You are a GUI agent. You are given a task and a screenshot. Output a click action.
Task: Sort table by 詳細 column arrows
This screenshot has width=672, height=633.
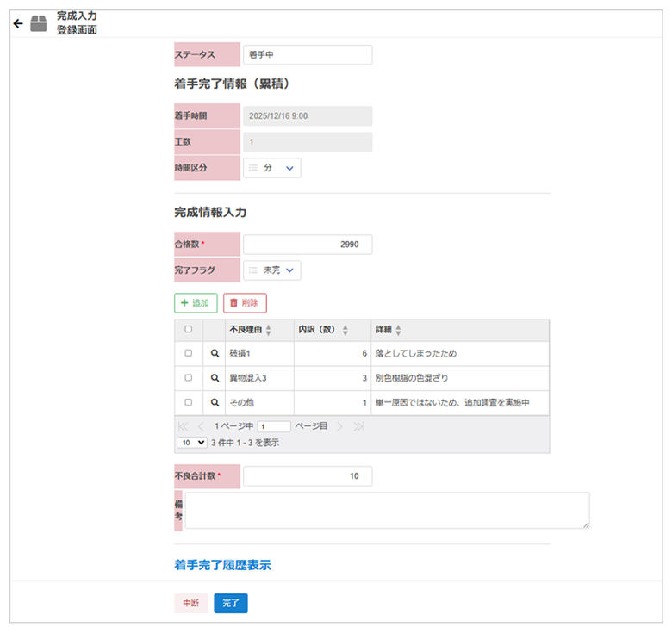click(398, 330)
